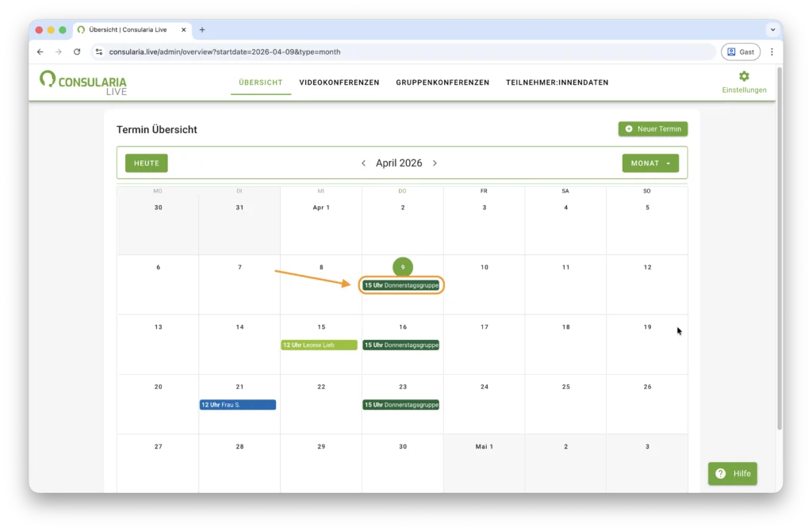Expand the MONAT view dropdown
Screen dimensions: 812x531
(649, 163)
